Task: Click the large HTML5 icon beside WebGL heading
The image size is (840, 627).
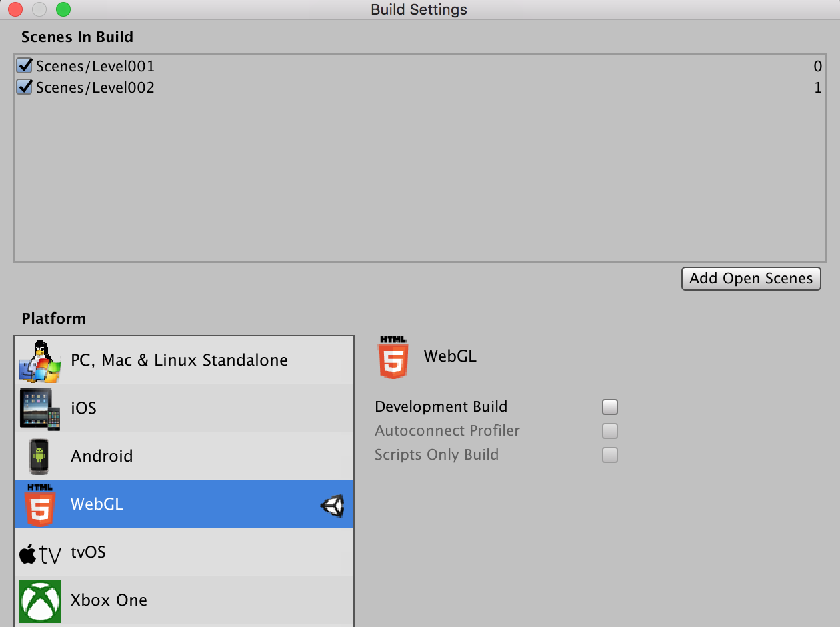Action: [393, 358]
